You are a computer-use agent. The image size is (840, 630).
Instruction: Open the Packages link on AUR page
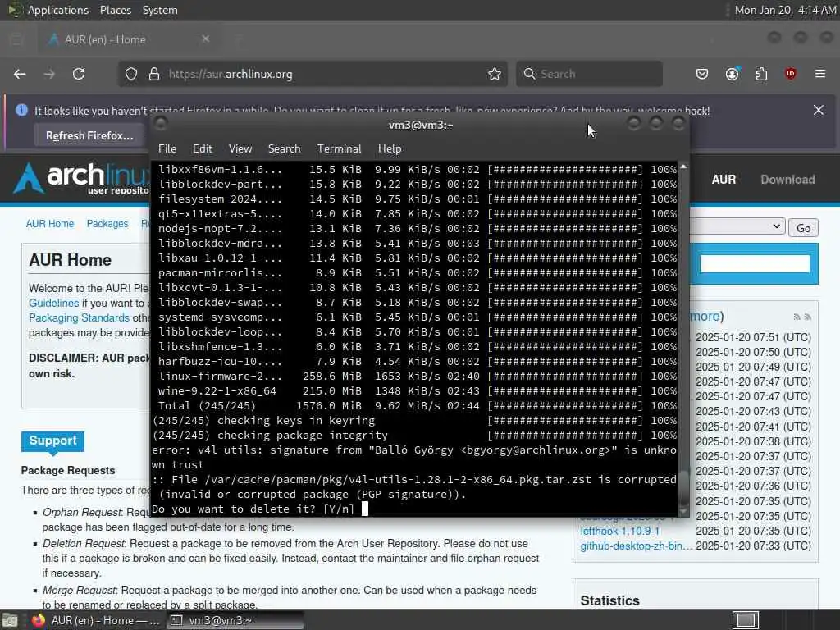pyautogui.click(x=107, y=223)
